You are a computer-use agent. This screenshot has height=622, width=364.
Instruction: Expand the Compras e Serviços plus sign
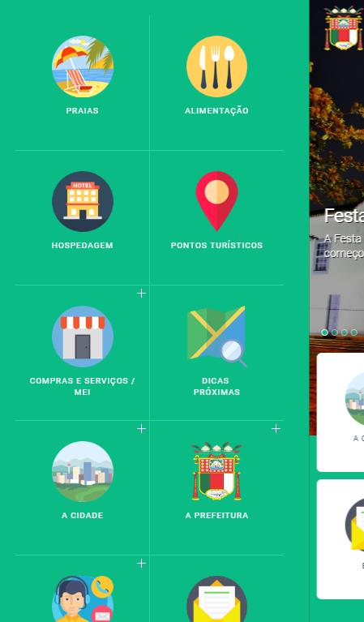pos(142,293)
